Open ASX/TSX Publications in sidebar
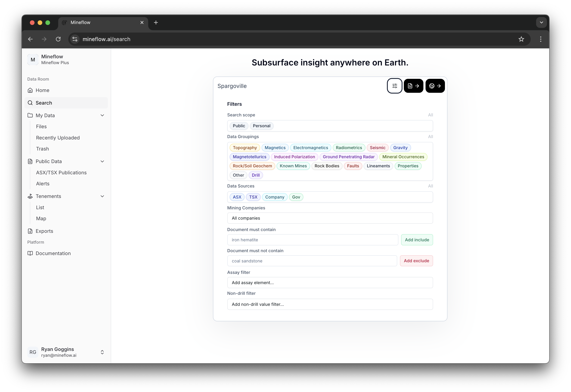Screen dimensions: 571x392 pyautogui.click(x=61, y=173)
